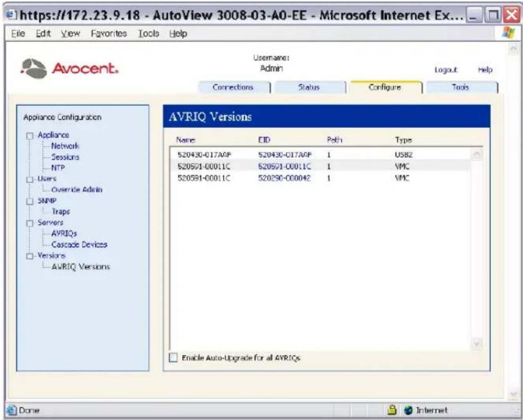Enable Auto-Upgrade for all AVRIQs checkbox
The width and height of the screenshot is (523, 420).
(x=173, y=357)
